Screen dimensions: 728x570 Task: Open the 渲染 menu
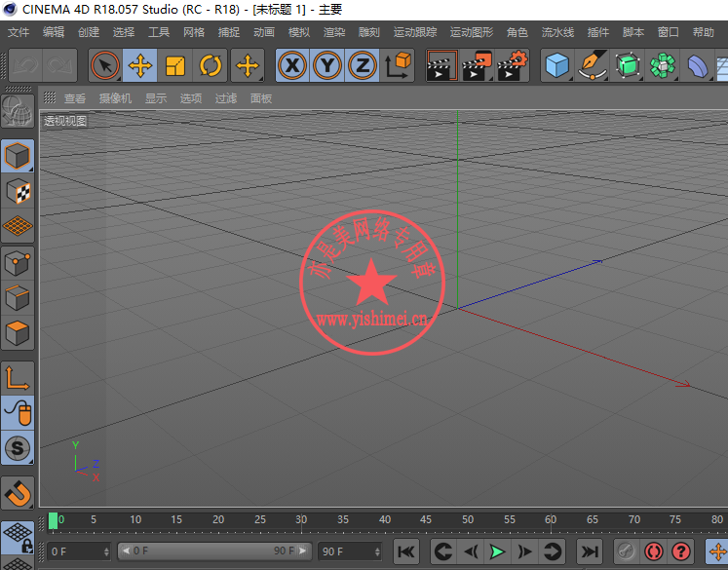click(x=334, y=32)
